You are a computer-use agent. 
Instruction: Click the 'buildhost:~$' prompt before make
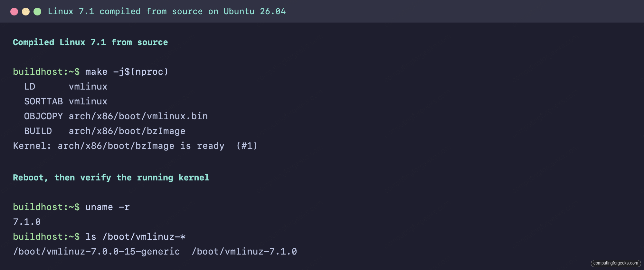(x=46, y=72)
